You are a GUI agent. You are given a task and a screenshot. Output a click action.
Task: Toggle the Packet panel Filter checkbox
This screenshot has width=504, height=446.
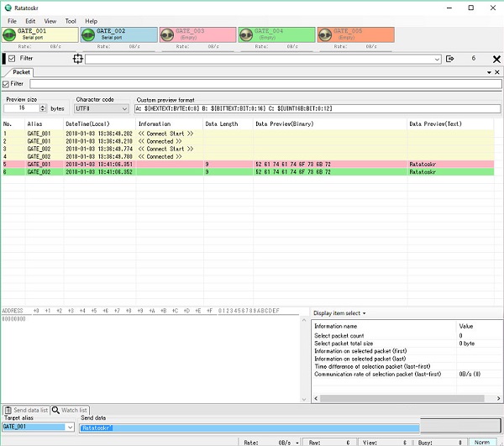(x=7, y=84)
